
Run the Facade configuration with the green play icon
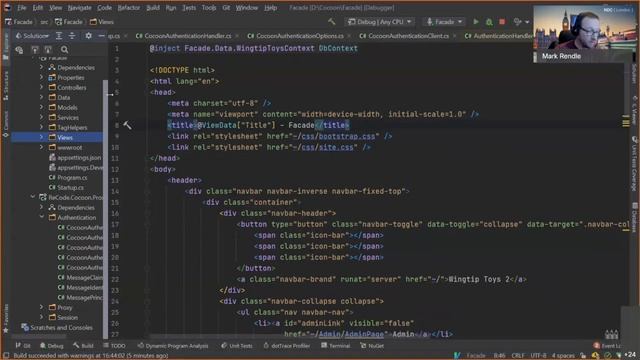coord(476,22)
